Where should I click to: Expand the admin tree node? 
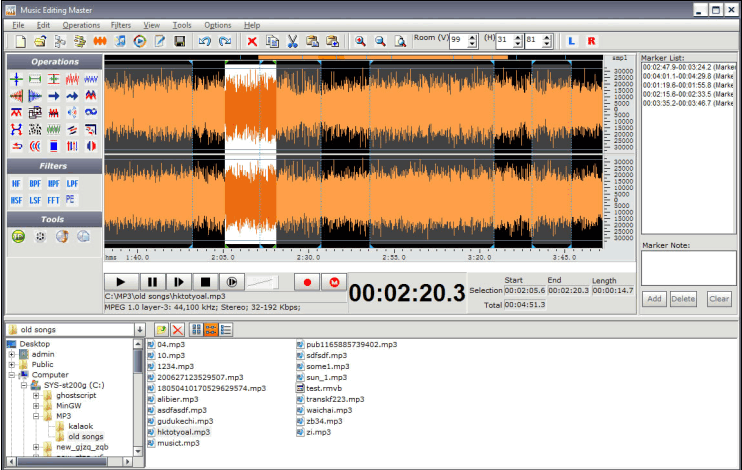coord(12,354)
